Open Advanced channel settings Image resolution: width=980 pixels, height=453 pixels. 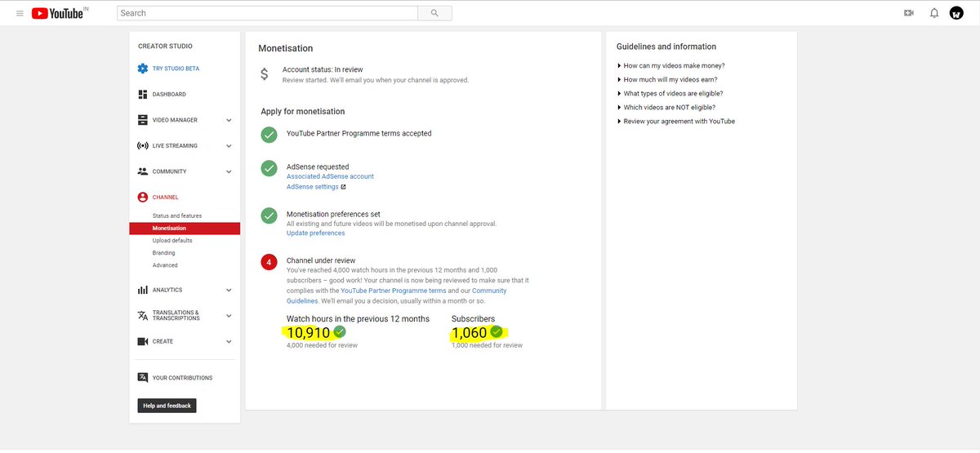[x=165, y=265]
